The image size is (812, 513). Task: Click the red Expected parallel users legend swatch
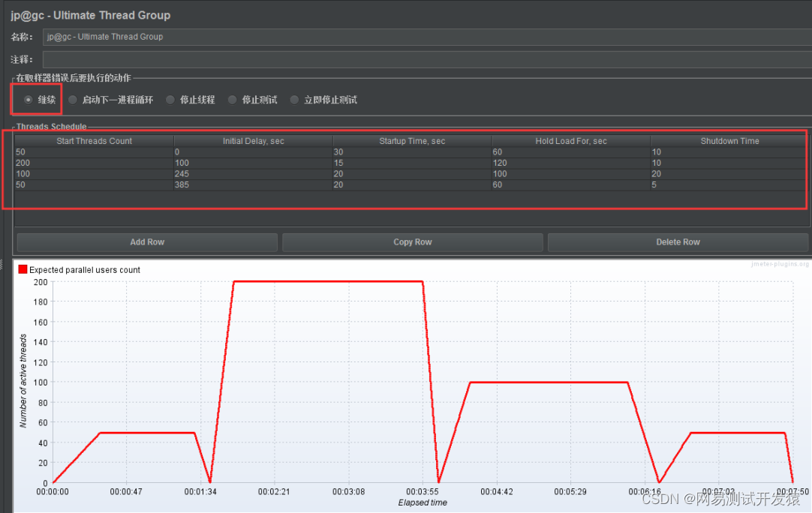[x=23, y=269]
